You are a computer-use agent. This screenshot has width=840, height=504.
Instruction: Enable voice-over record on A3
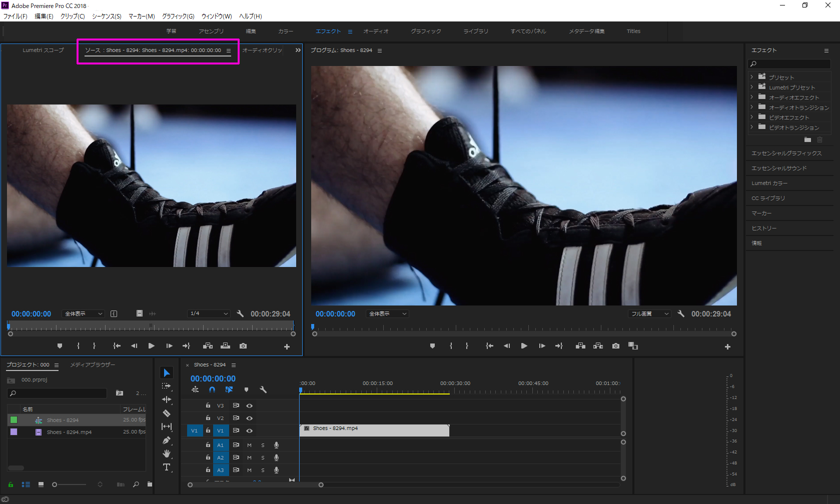pos(276,470)
